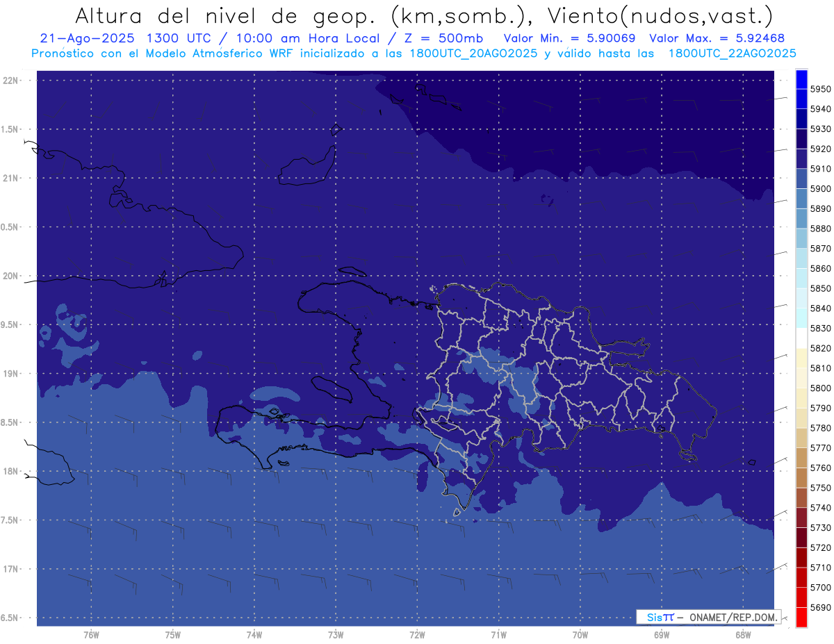Select the date text '21-Ago-2025 1300 UTC'
Screen dimensions: 834x644
[129, 38]
